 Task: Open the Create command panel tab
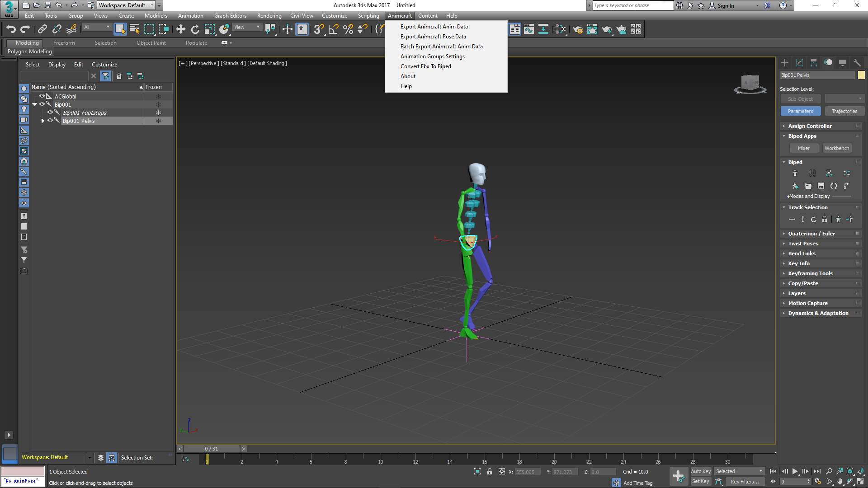click(x=785, y=63)
